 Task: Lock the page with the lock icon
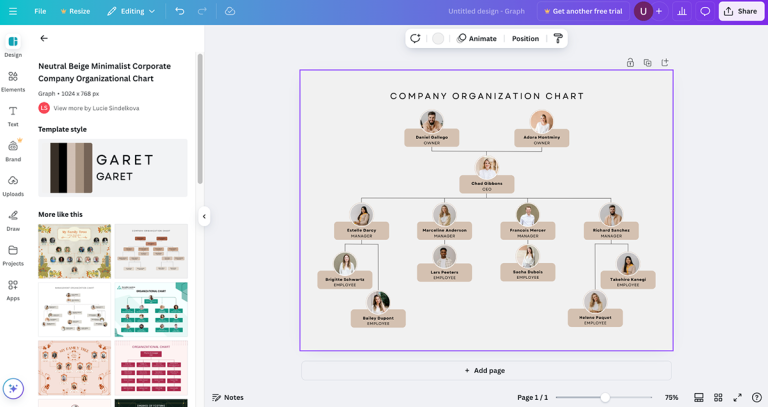point(630,63)
